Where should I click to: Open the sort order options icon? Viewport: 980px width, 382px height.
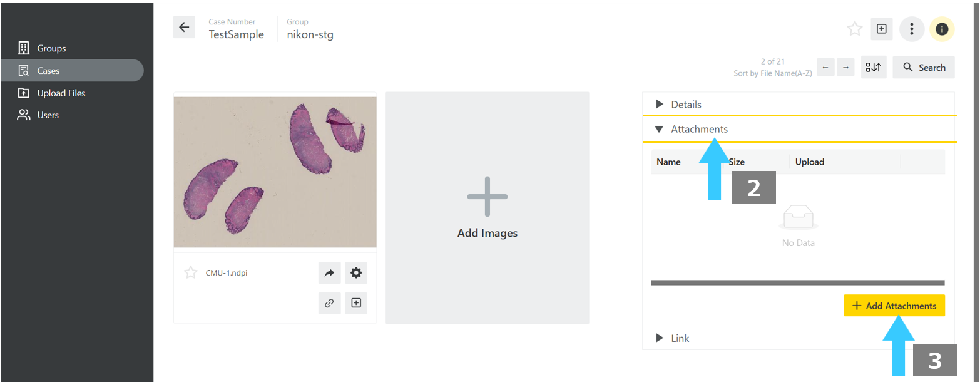(x=873, y=67)
